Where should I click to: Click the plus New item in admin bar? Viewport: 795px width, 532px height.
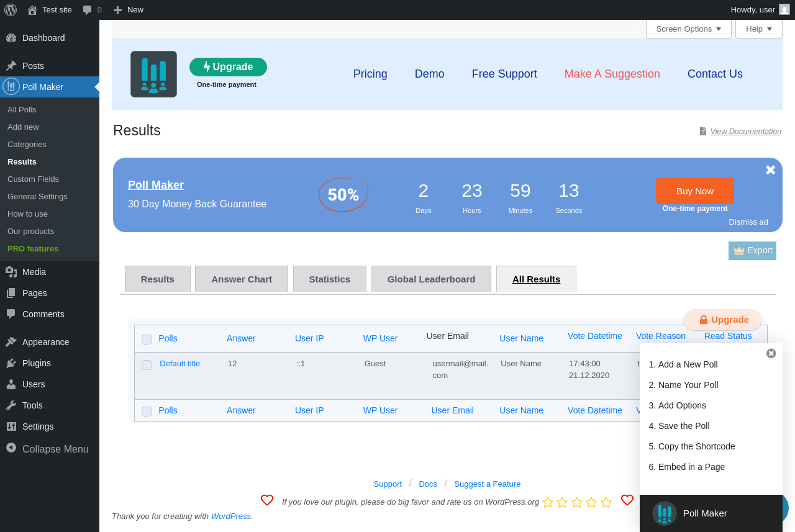[128, 10]
